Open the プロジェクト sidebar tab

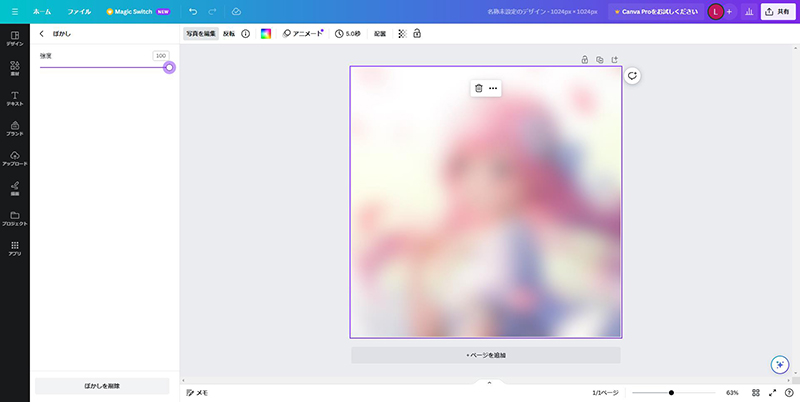(15, 218)
